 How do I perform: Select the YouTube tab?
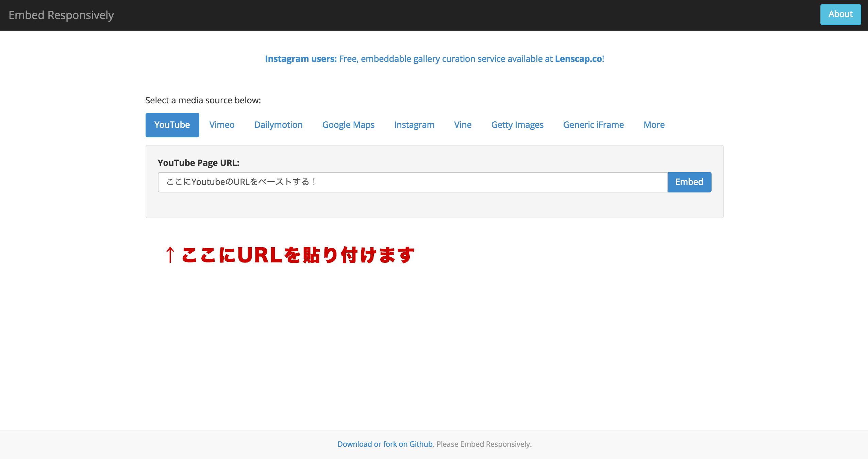172,125
